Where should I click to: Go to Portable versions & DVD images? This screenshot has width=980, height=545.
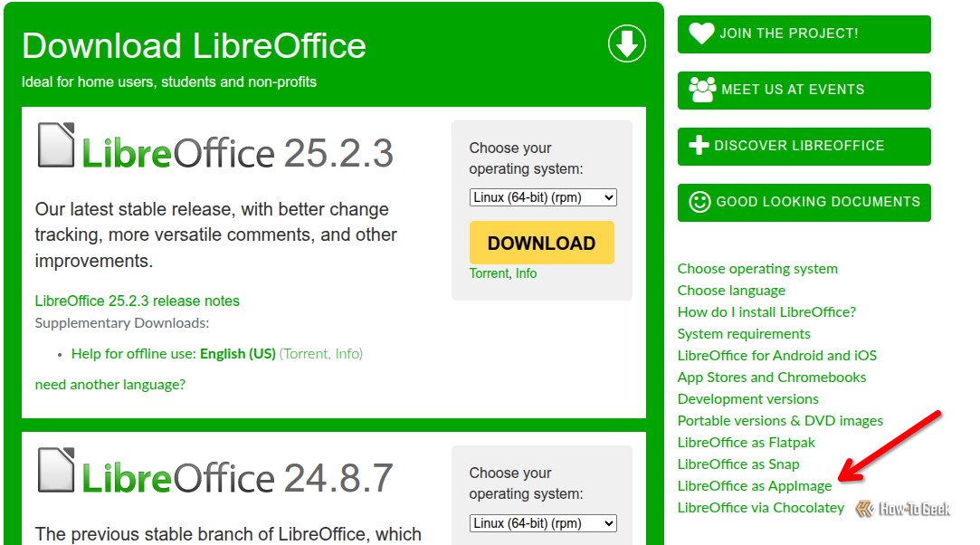pos(780,421)
